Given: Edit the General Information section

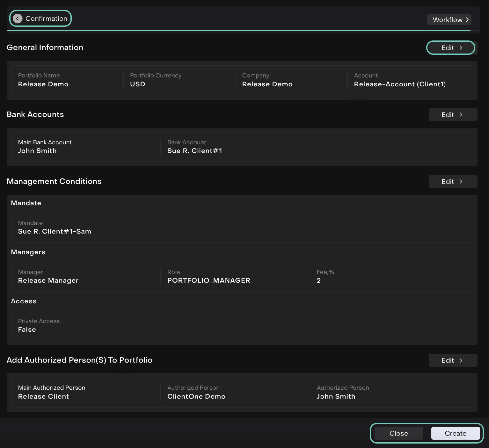Looking at the screenshot, I should (451, 48).
